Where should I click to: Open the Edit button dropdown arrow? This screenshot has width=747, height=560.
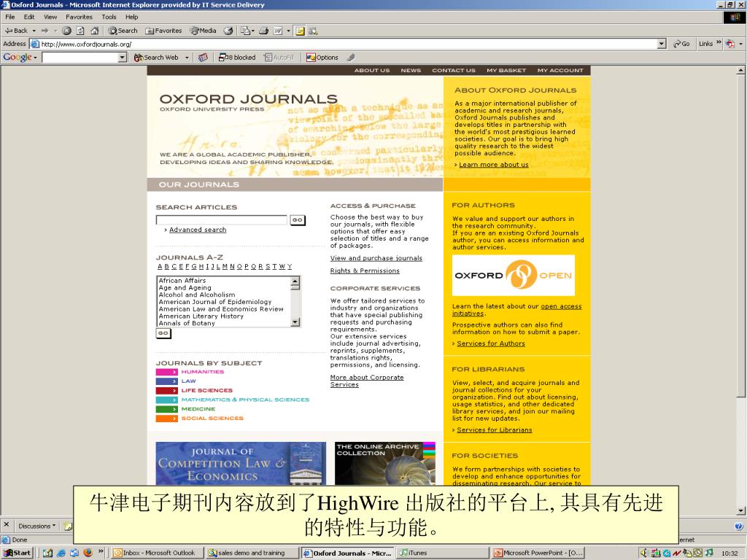pos(287,31)
